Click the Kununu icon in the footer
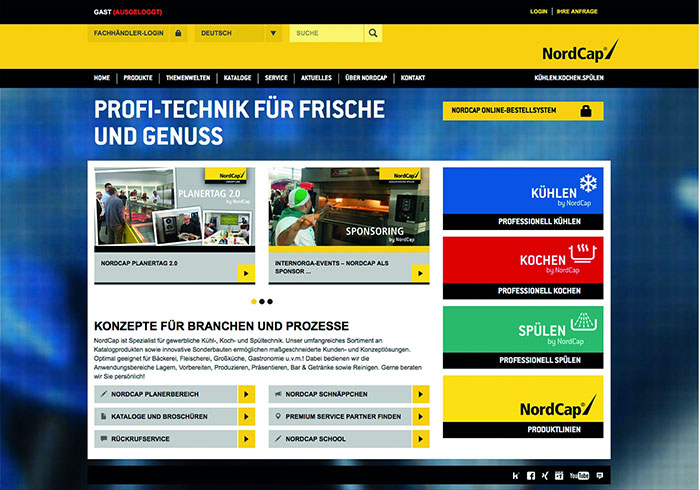This screenshot has height=490, width=700. pos(516,475)
